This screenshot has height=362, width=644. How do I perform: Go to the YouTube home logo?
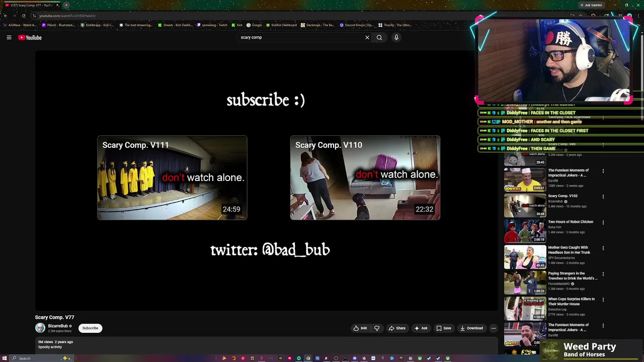pyautogui.click(x=30, y=37)
